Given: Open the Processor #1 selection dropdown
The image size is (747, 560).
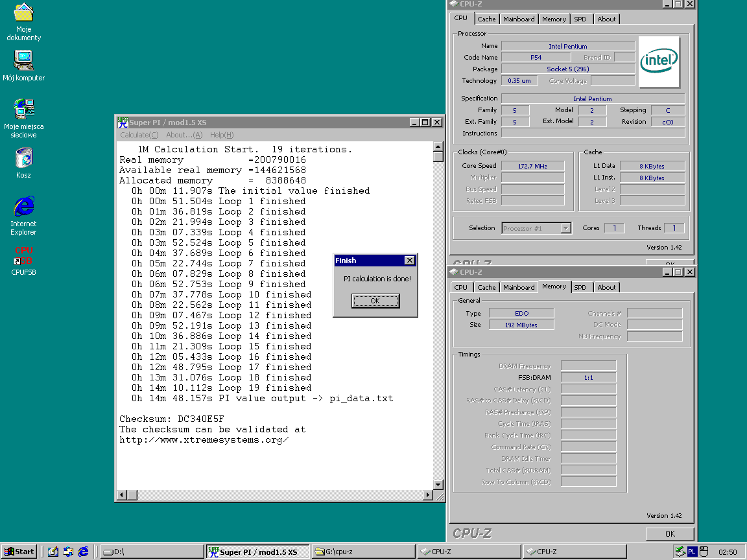Looking at the screenshot, I should (565, 228).
